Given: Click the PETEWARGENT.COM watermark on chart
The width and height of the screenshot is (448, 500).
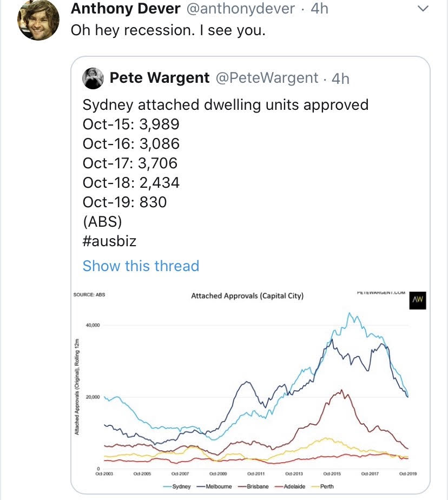Looking at the screenshot, I should 381,293.
